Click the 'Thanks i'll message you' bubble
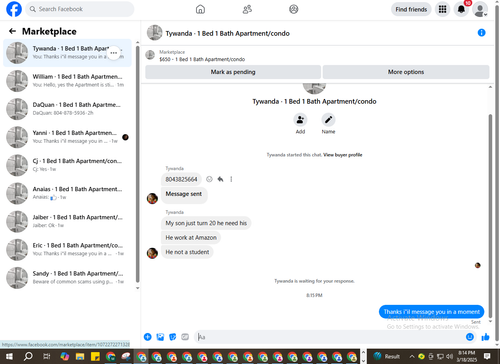500x364 pixels. [431, 312]
